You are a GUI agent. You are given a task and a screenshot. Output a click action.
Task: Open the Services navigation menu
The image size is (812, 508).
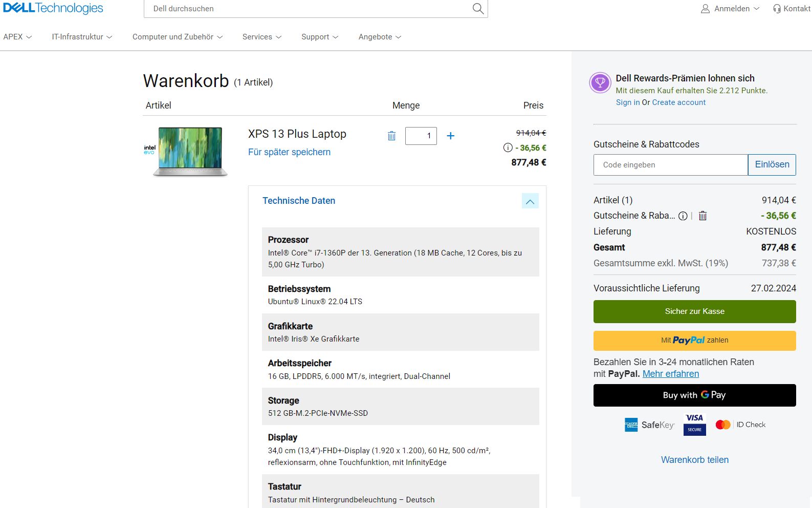point(261,37)
